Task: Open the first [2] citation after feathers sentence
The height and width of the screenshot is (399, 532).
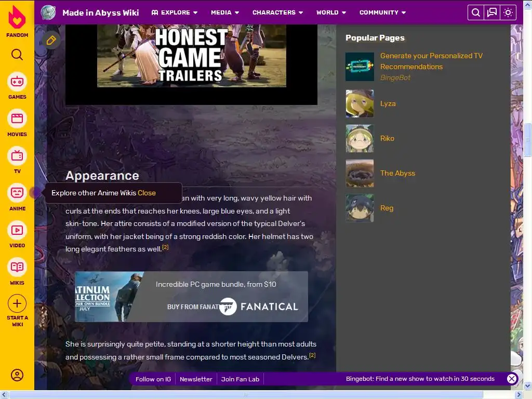Action: 165,247
